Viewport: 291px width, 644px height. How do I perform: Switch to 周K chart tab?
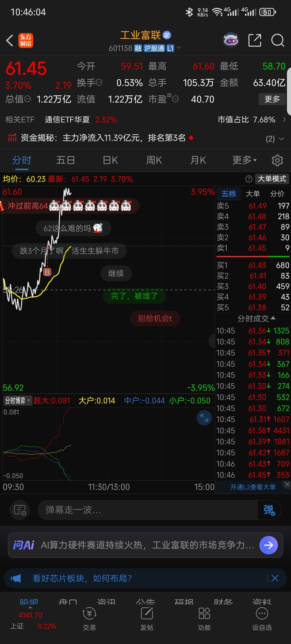click(x=154, y=160)
